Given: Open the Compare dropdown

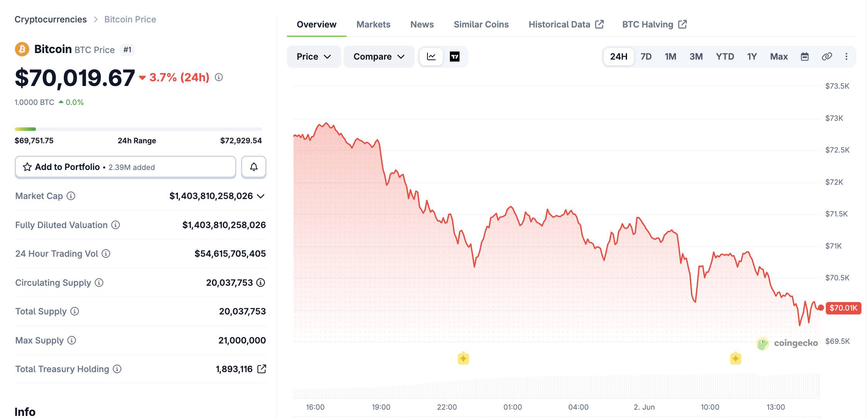Looking at the screenshot, I should click(379, 57).
